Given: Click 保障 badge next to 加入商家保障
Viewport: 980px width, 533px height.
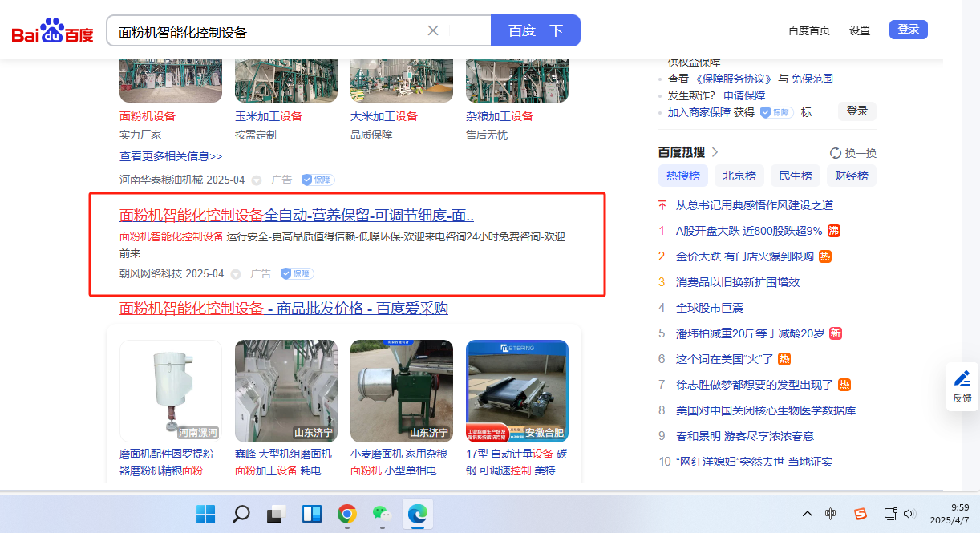Looking at the screenshot, I should tap(776, 112).
